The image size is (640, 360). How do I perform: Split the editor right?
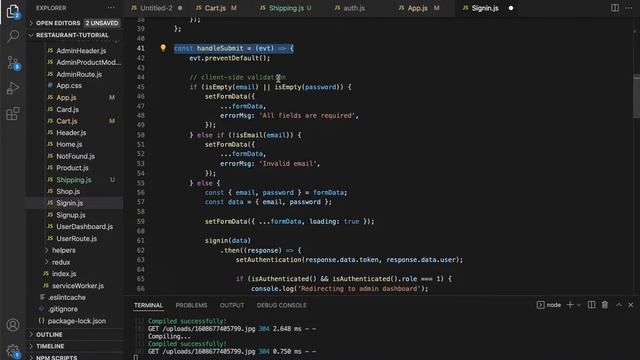(x=615, y=8)
